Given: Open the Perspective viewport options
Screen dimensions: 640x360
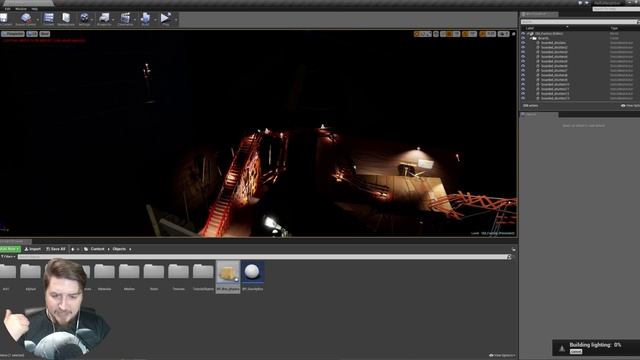Looking at the screenshot, I should click(x=13, y=34).
